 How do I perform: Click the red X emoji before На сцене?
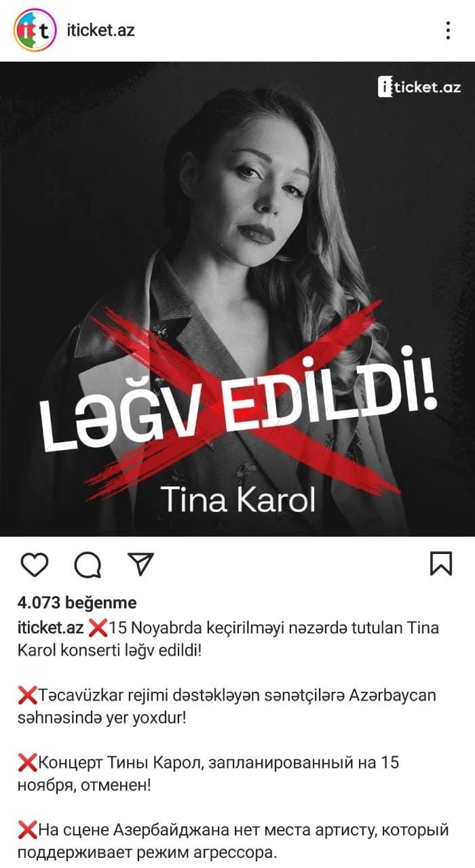(27, 830)
